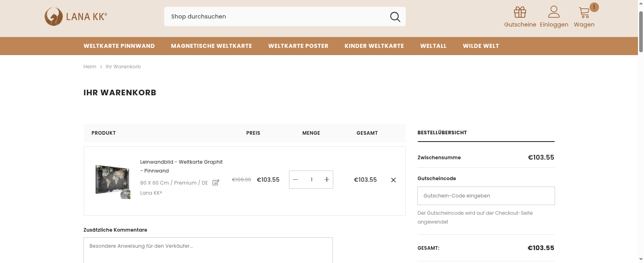The image size is (644, 263).
Task: Click the Einloggen user icon
Action: pyautogui.click(x=554, y=12)
